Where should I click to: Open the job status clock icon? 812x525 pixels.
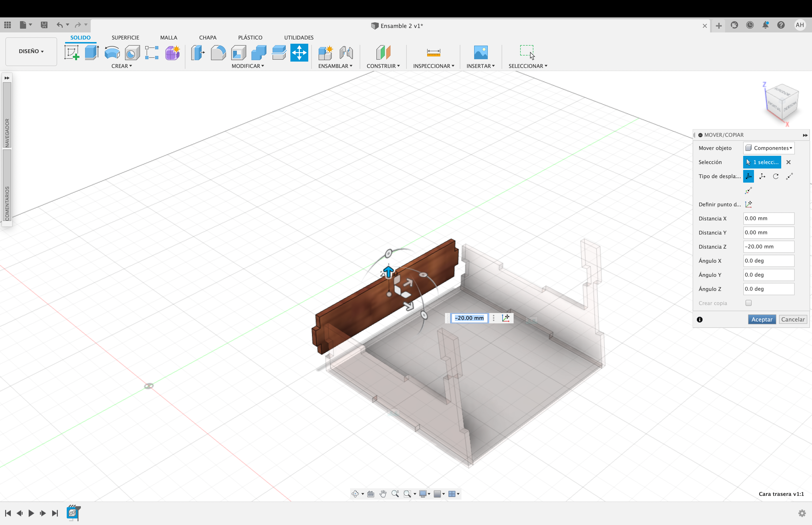tap(750, 25)
